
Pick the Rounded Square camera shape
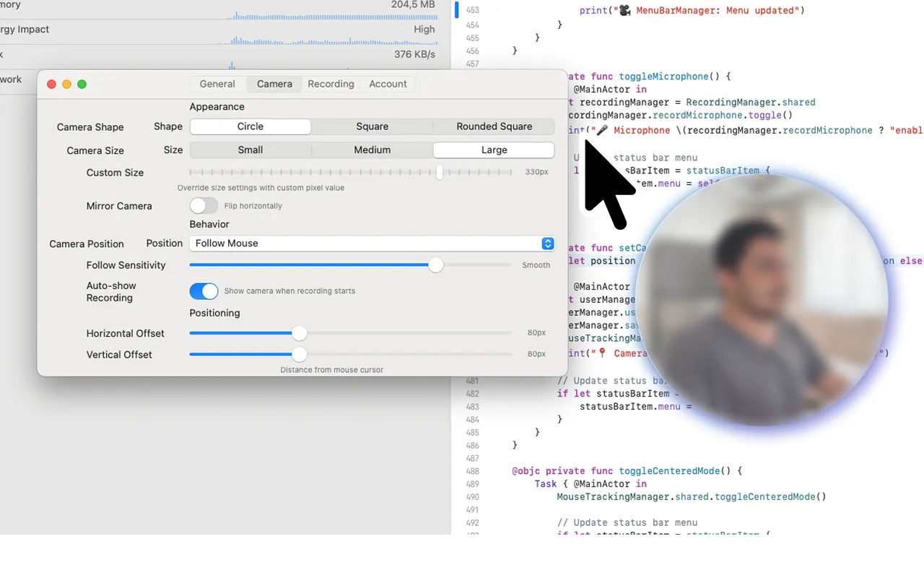point(494,126)
